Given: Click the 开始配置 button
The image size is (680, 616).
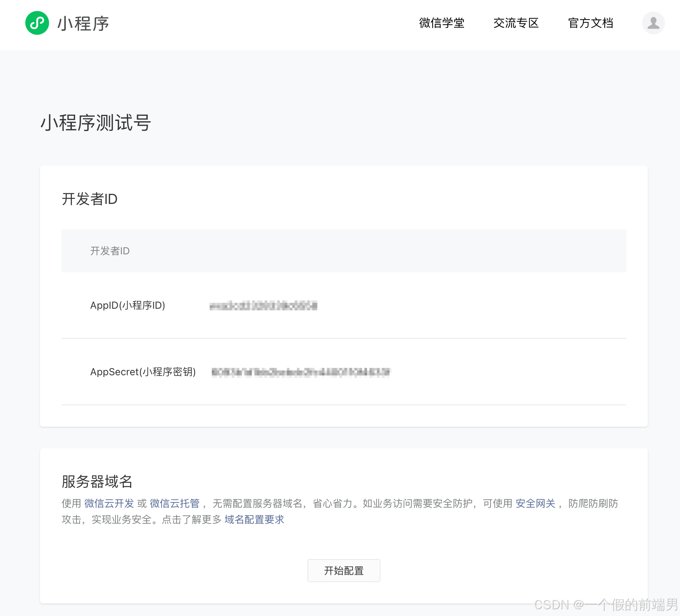Looking at the screenshot, I should click(x=344, y=570).
